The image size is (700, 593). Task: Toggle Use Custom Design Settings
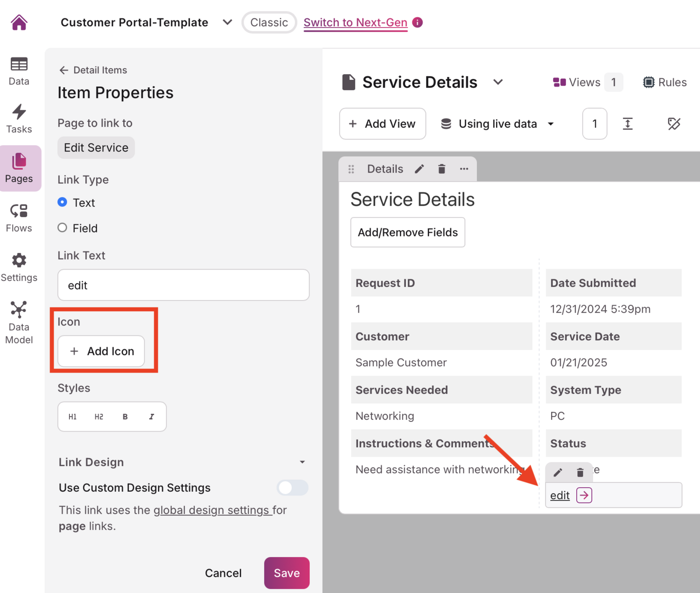coord(292,488)
